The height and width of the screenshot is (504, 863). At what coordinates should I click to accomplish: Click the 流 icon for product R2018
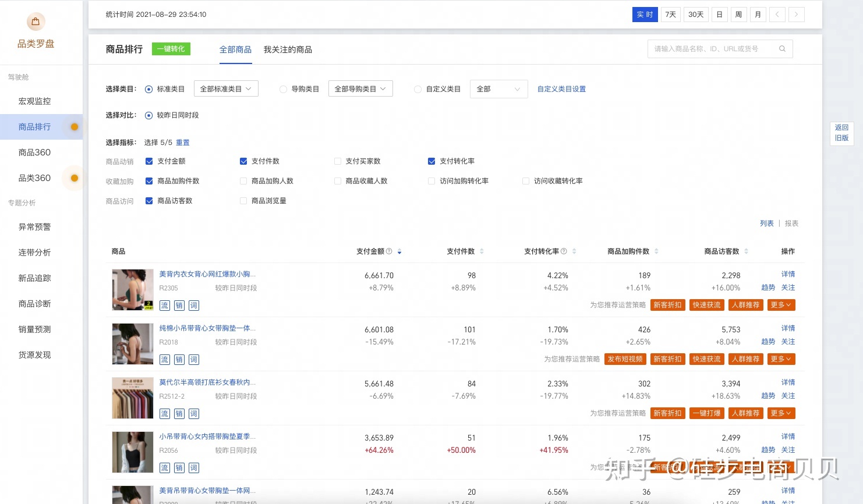[165, 360]
